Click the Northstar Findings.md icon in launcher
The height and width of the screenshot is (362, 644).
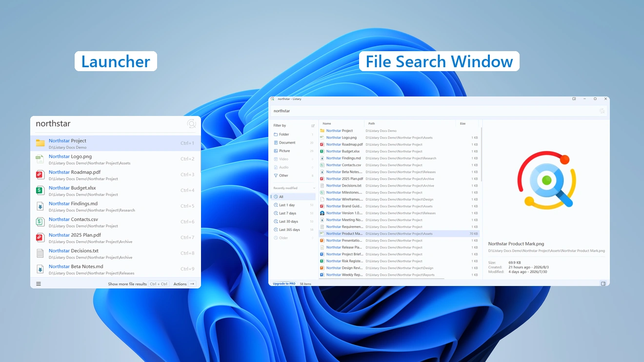[x=40, y=206]
